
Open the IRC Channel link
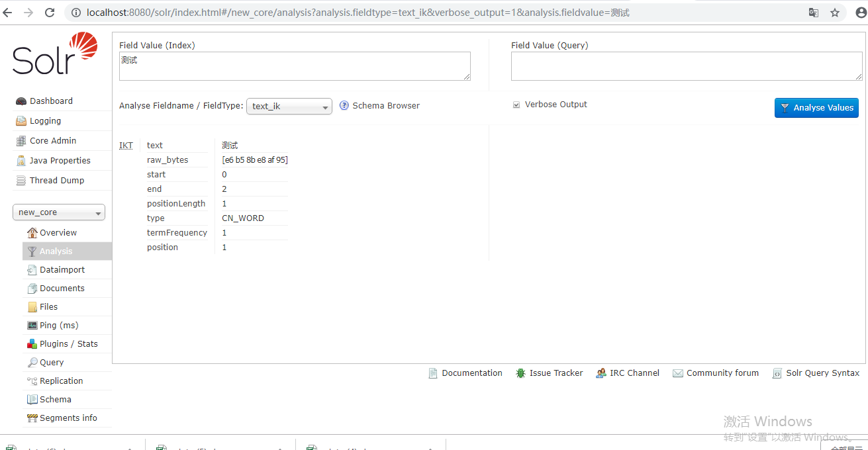[x=634, y=373]
